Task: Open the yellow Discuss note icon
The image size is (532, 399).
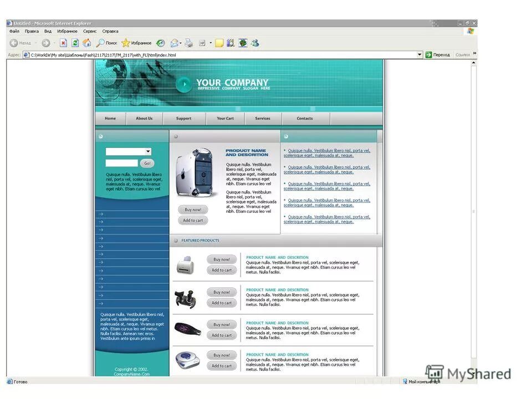Action: click(x=219, y=43)
